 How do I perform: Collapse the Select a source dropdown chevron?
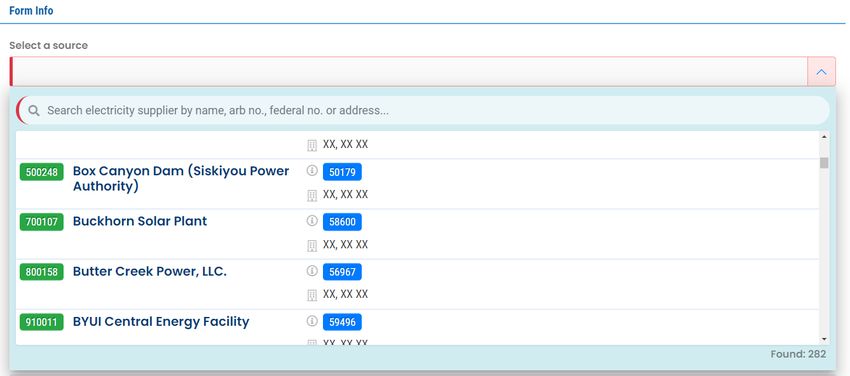coord(821,72)
